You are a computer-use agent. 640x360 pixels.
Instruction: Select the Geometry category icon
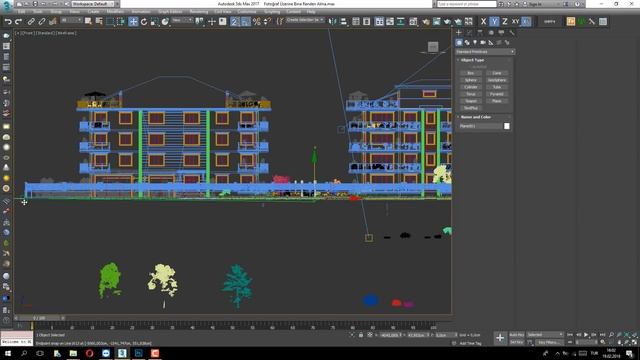pos(459,42)
